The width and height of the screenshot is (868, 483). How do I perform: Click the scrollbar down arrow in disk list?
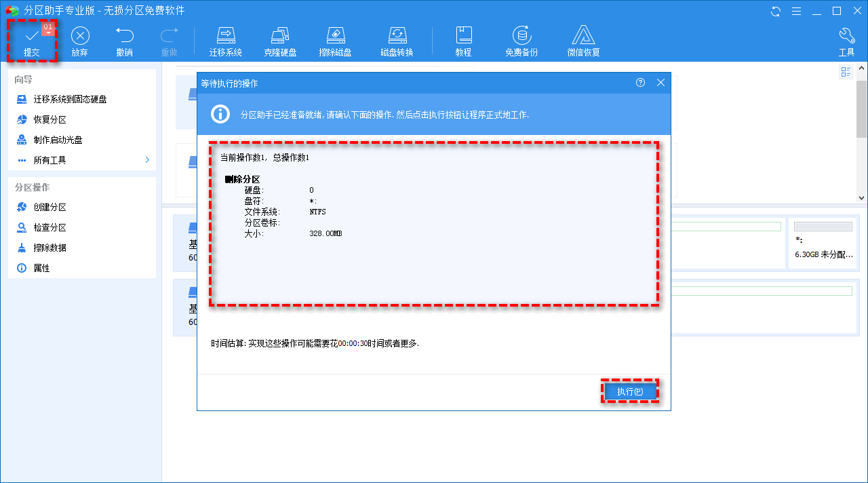click(862, 197)
